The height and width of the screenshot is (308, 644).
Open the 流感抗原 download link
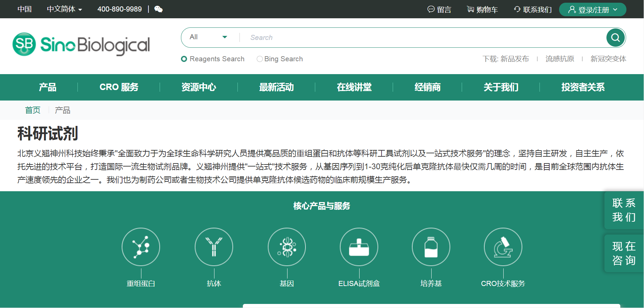[559, 59]
